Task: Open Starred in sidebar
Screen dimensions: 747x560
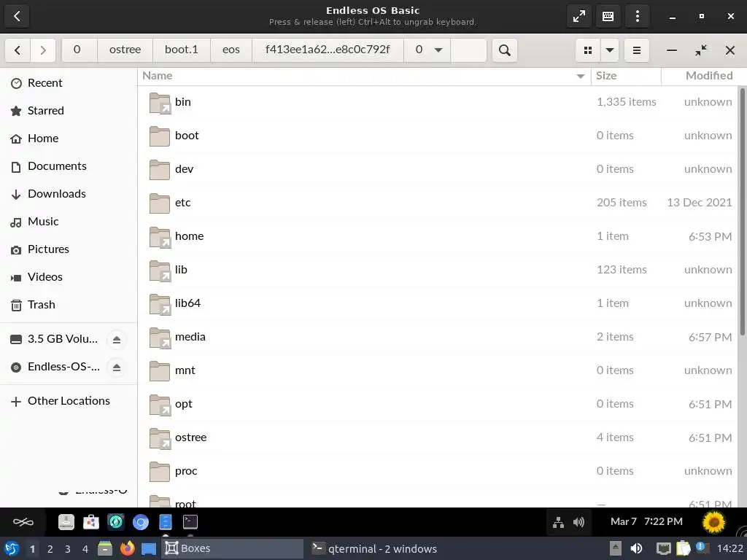Action: [x=69, y=111]
